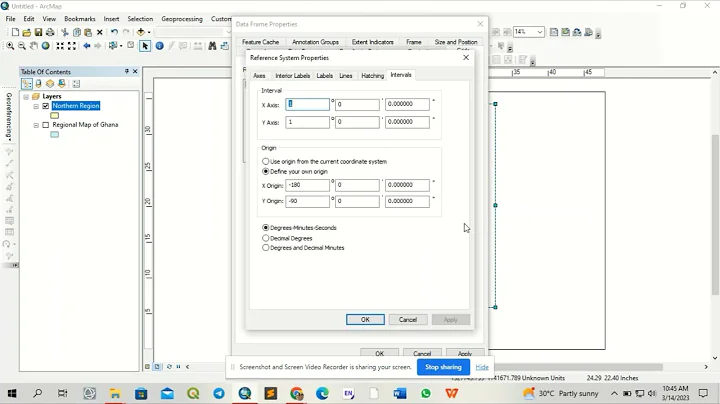Toggle the Northern Region layer checkbox

45,106
